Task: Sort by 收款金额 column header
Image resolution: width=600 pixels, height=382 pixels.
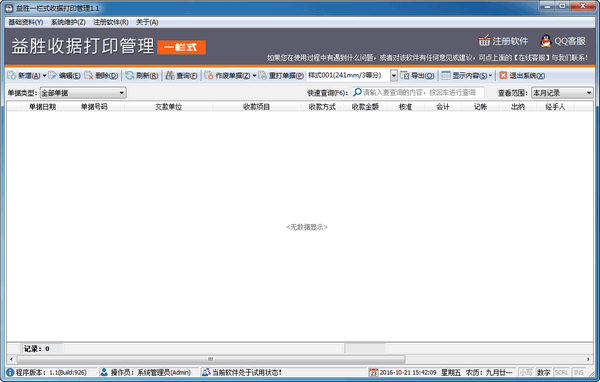Action: 365,107
